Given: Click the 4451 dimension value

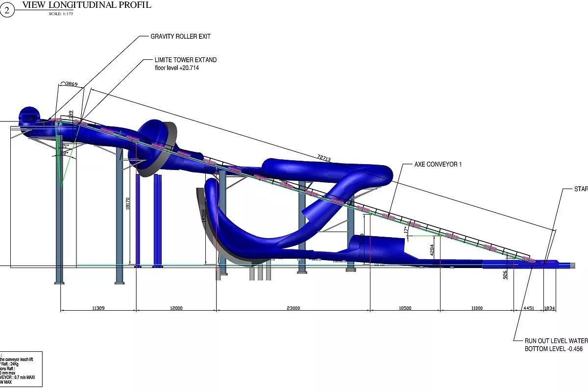Looking at the screenshot, I should click(528, 308).
